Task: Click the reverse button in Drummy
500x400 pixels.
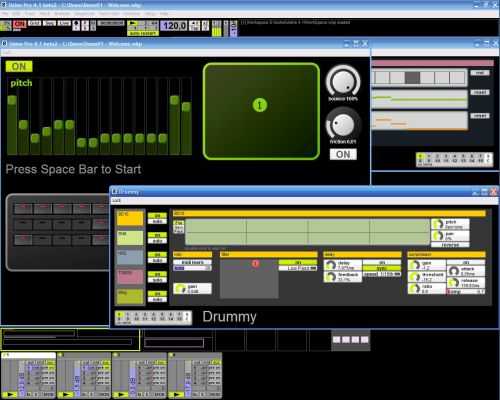Action: click(x=450, y=245)
